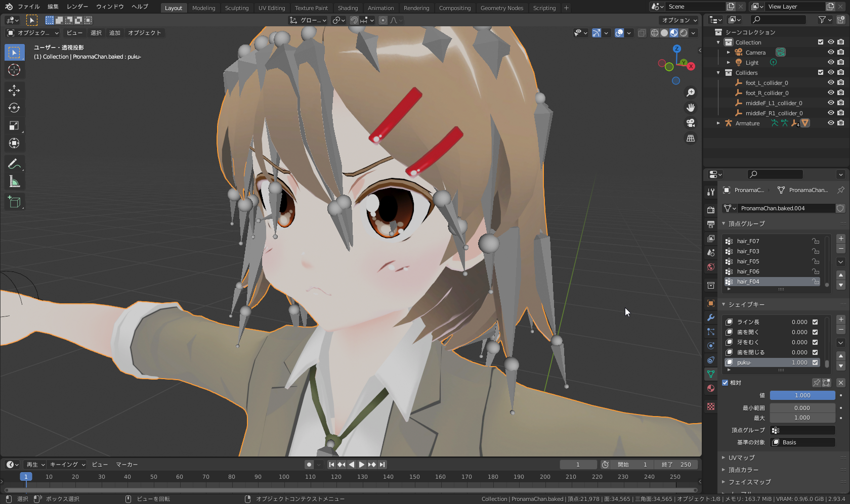Select the Measure tool

[x=14, y=181]
